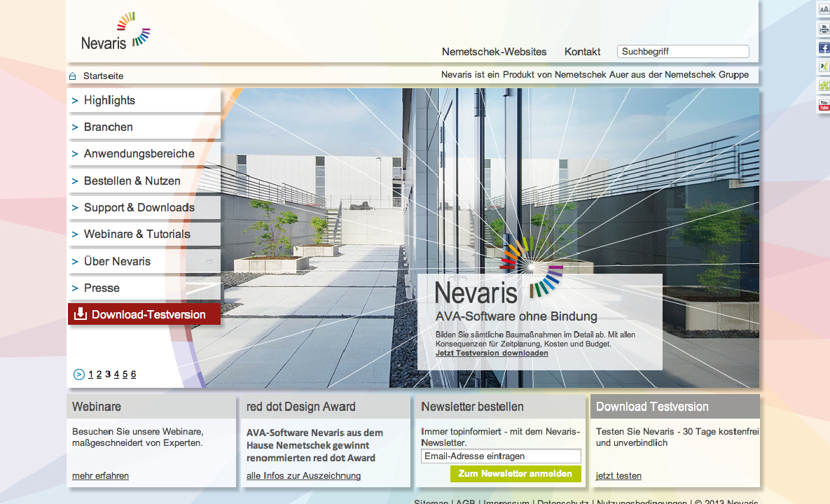This screenshot has width=830, height=504.
Task: Click the green mosaic icon in sidebar
Action: tap(824, 85)
